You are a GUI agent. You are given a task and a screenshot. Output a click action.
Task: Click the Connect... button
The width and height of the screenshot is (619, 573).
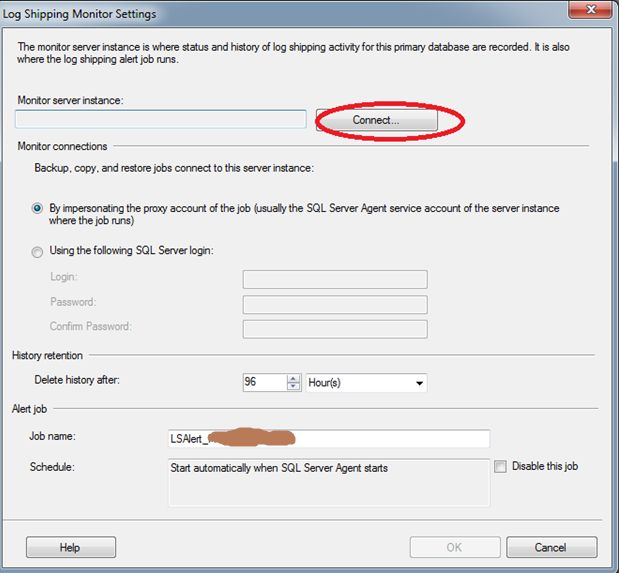coord(377,120)
